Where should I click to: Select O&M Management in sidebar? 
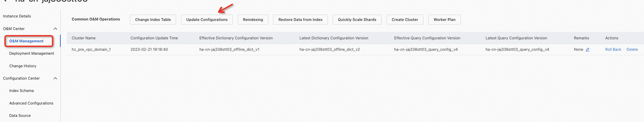click(26, 41)
